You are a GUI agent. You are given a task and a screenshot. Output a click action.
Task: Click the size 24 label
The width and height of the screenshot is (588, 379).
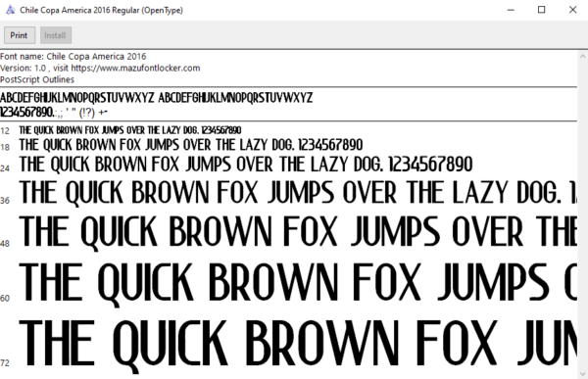point(5,168)
